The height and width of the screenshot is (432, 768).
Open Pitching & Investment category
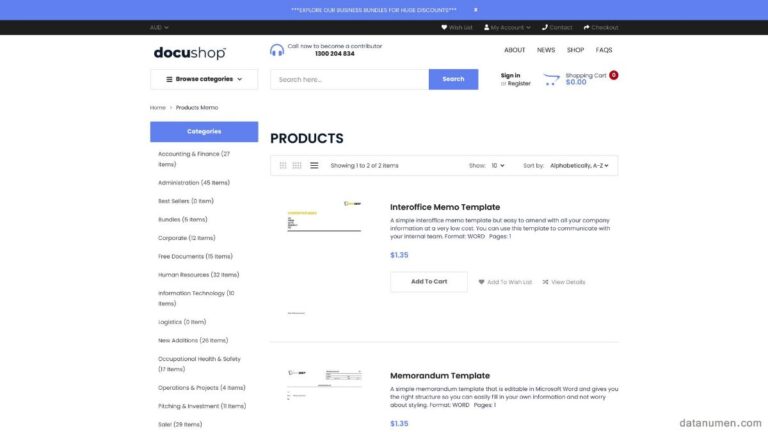202,406
